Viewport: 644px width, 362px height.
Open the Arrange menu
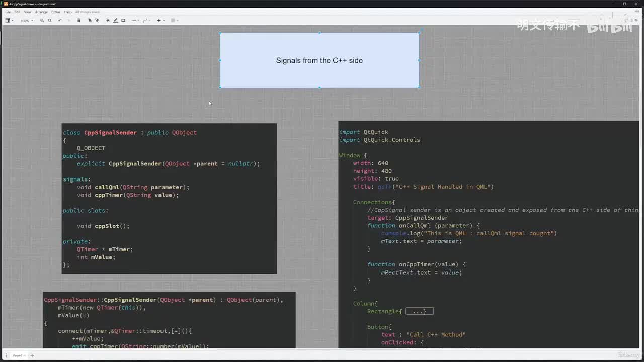(41, 12)
